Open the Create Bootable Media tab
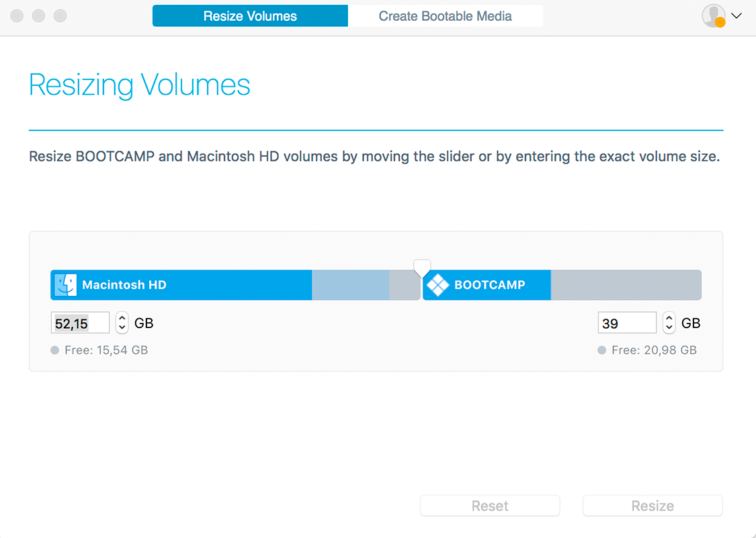Screen dimensions: 756x538 coord(445,16)
